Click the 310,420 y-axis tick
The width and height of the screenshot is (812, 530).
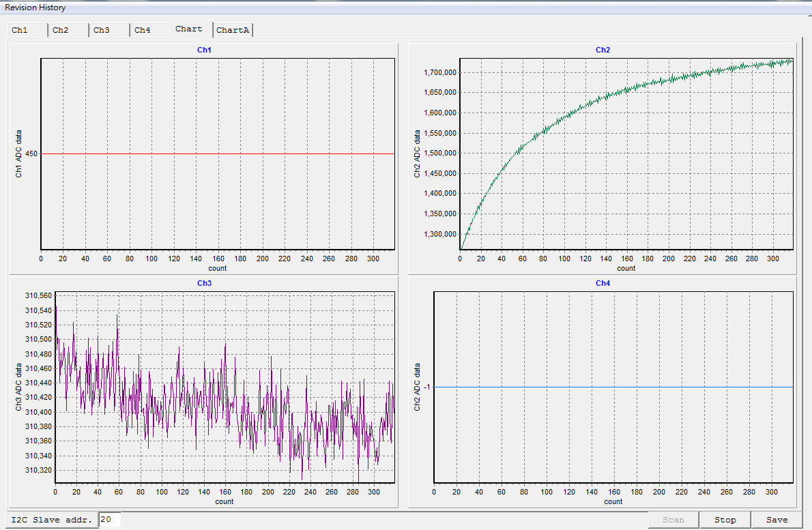pyautogui.click(x=39, y=398)
